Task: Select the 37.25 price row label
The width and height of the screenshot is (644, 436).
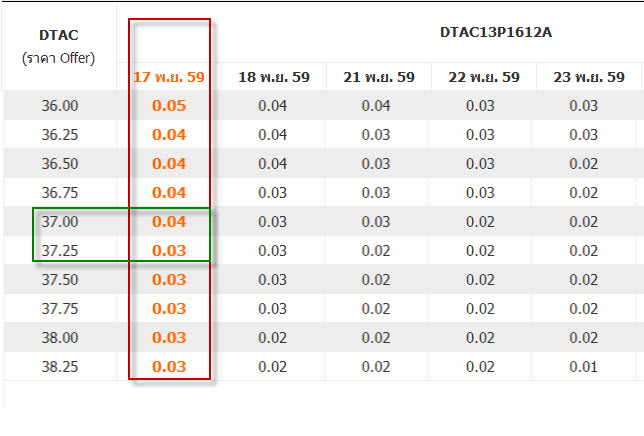Action: pos(60,250)
